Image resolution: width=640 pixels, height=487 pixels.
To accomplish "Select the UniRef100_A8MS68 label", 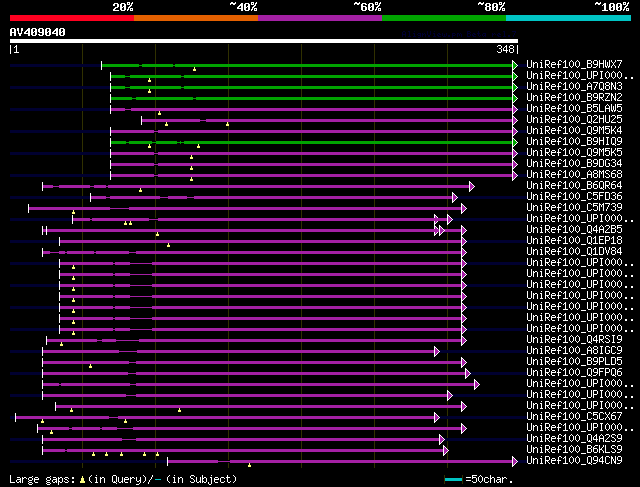I will (574, 174).
